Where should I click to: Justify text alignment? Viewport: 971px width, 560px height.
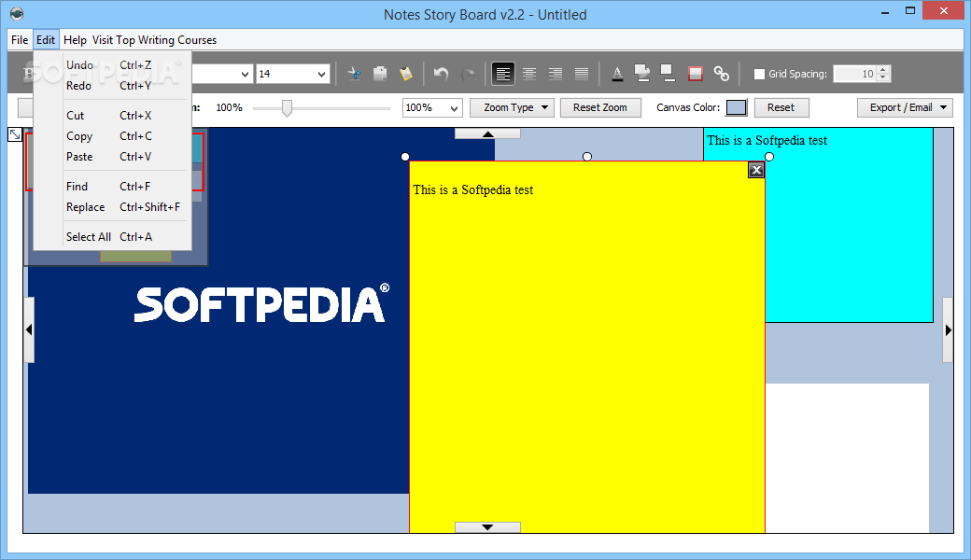pos(582,74)
